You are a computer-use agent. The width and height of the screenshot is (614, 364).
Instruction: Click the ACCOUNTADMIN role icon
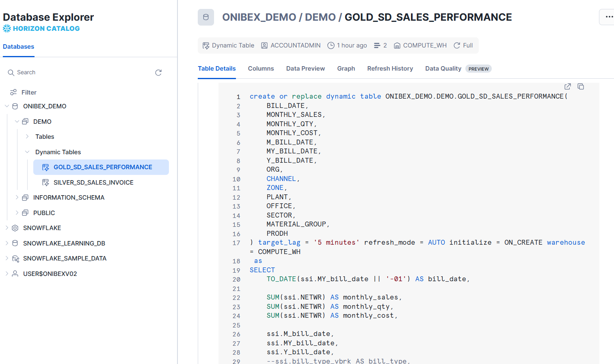[x=264, y=45]
